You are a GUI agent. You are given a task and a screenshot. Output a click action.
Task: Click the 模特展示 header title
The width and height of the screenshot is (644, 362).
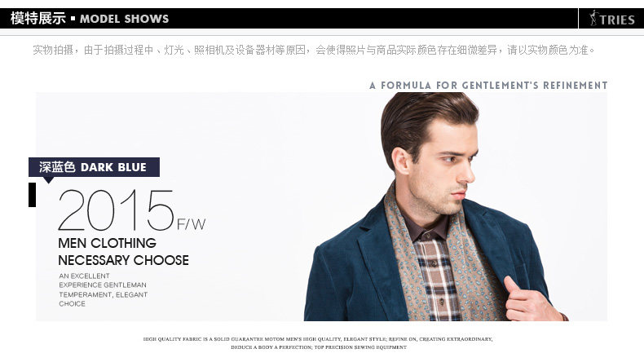pos(38,19)
